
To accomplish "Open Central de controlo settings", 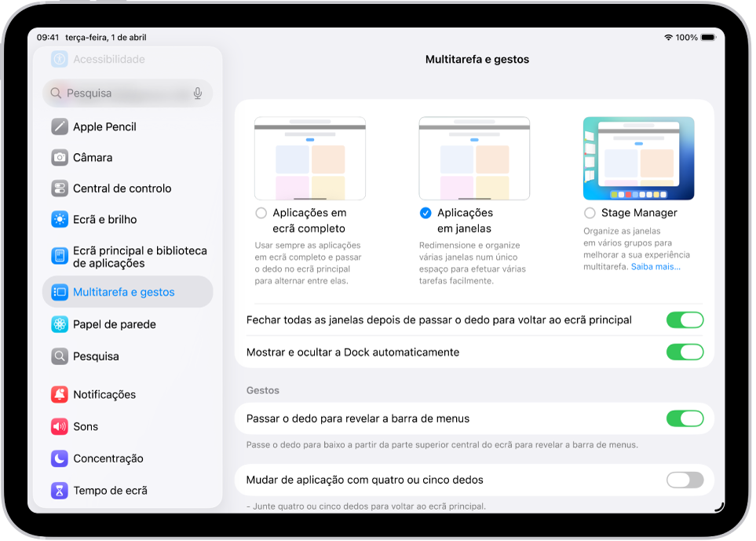I will pyautogui.click(x=60, y=188).
